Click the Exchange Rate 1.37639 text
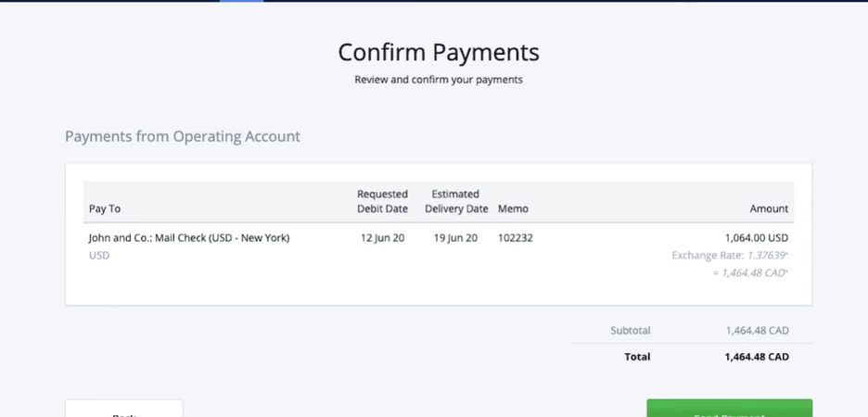The width and height of the screenshot is (868, 417). 730,256
